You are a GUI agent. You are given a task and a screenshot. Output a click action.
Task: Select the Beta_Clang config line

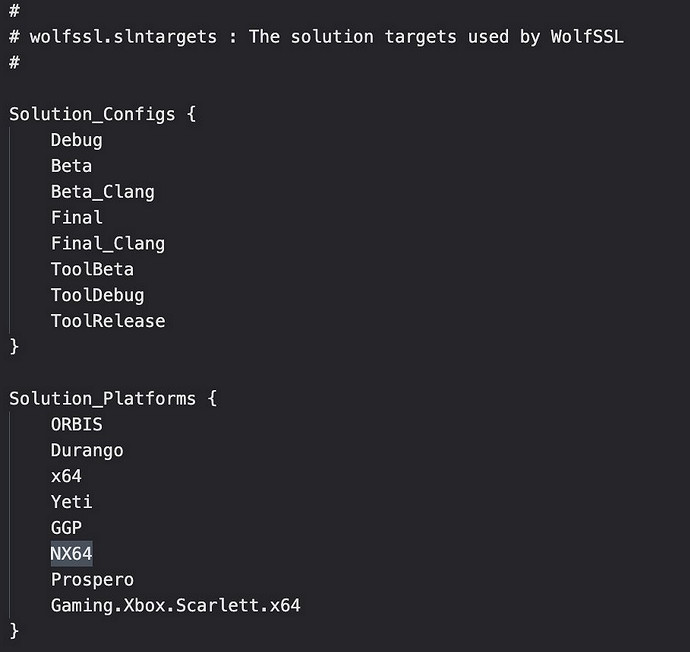tap(102, 192)
